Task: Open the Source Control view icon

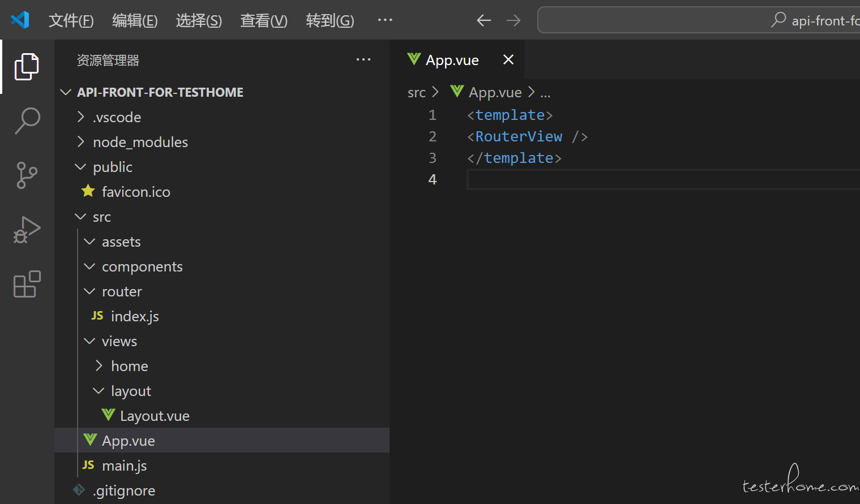Action: (x=27, y=175)
